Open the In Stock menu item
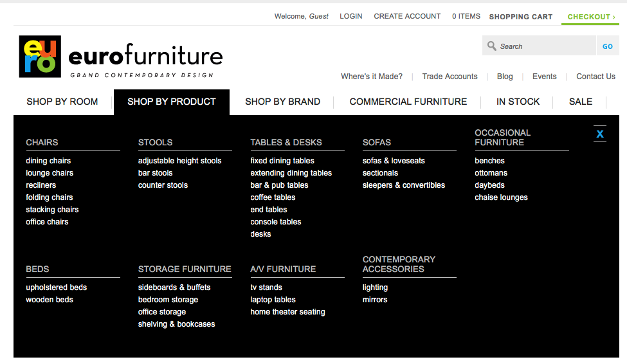627x364 pixels. (518, 102)
